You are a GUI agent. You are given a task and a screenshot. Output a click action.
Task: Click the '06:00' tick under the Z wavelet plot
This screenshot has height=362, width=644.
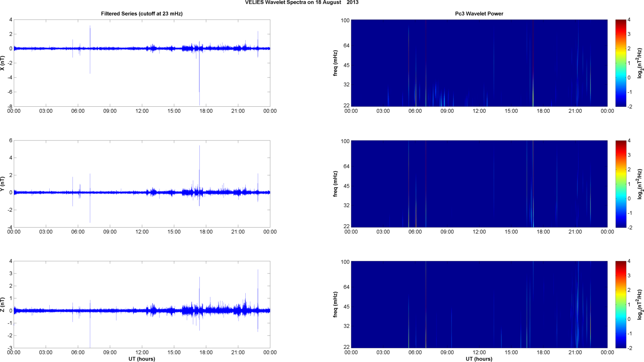pos(415,352)
